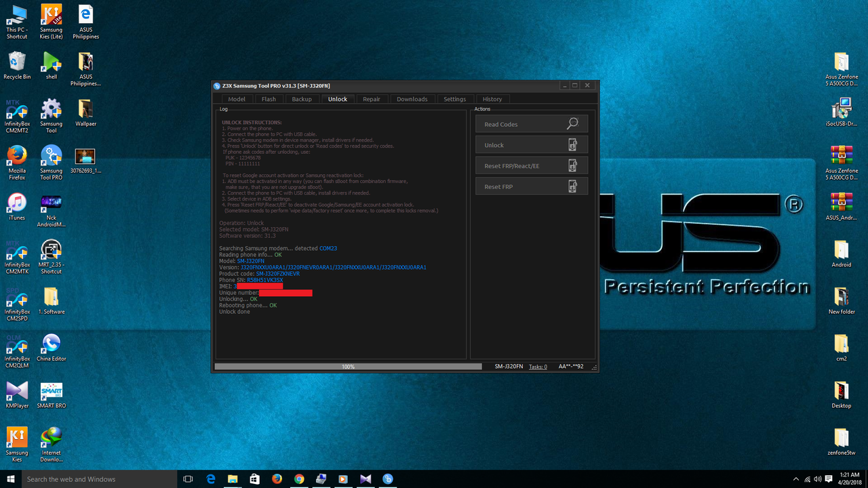Select the shell desktop icon
This screenshot has width=868, height=488.
(52, 66)
